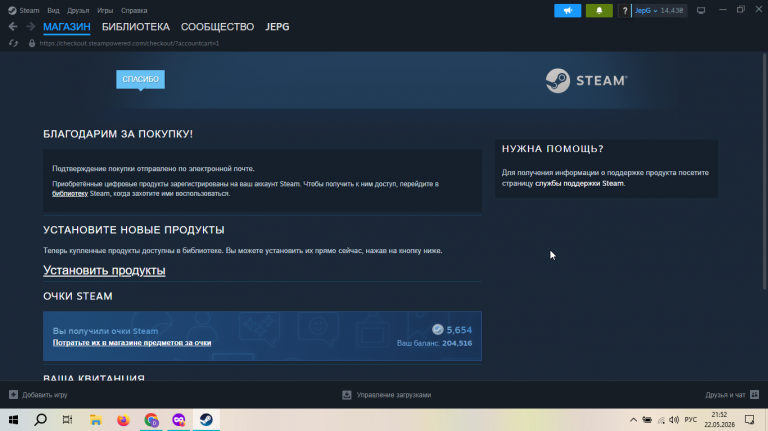Open Windows search from taskbar
768x431 pixels.
(41, 420)
